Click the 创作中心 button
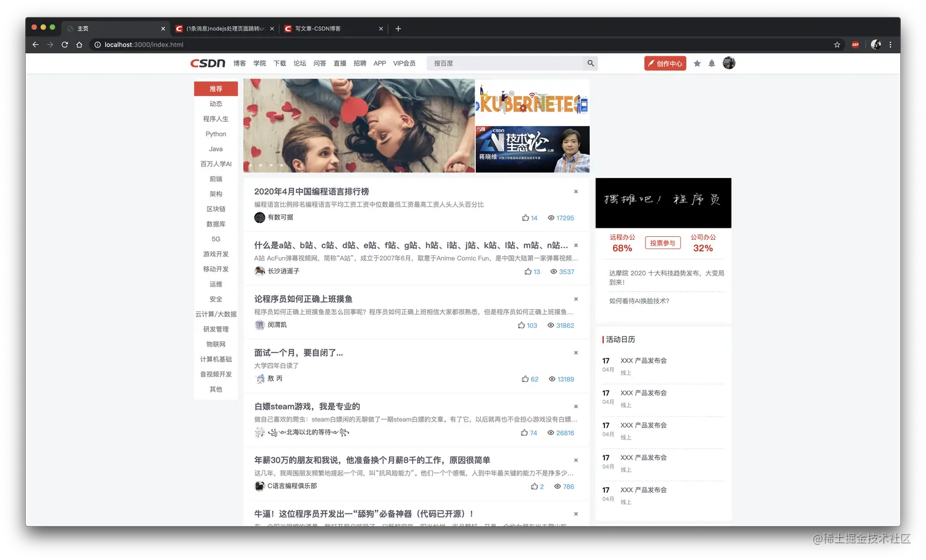926x560 pixels. coord(665,63)
